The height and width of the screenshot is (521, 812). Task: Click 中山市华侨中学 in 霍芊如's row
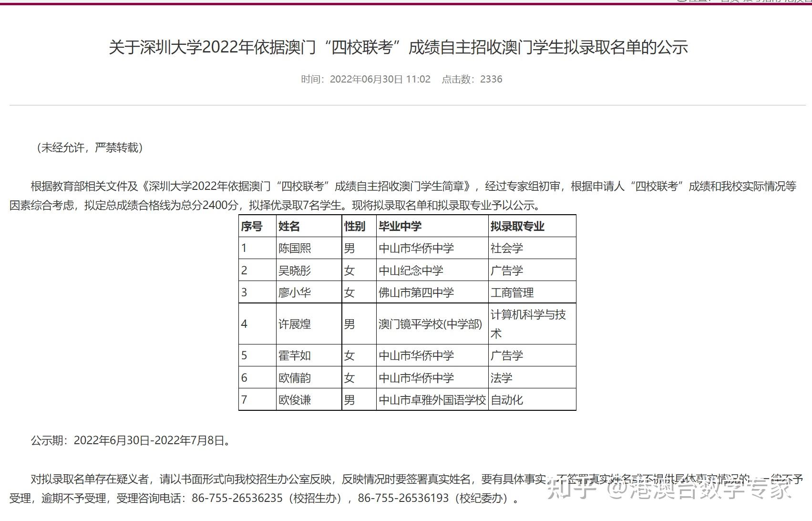[432, 355]
